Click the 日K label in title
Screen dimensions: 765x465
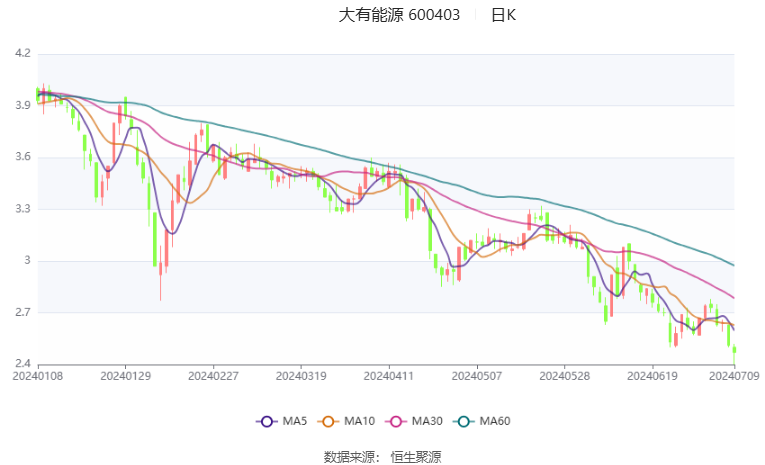(x=503, y=15)
